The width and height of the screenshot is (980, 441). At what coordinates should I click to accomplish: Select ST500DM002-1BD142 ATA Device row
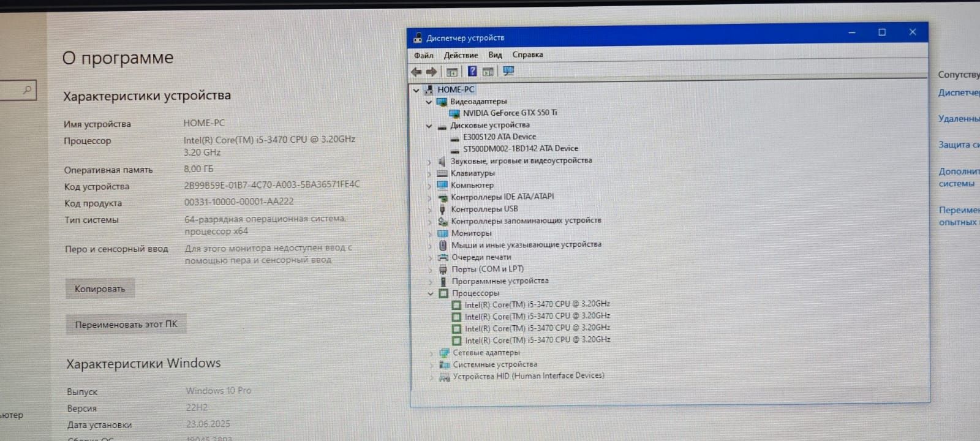point(520,149)
